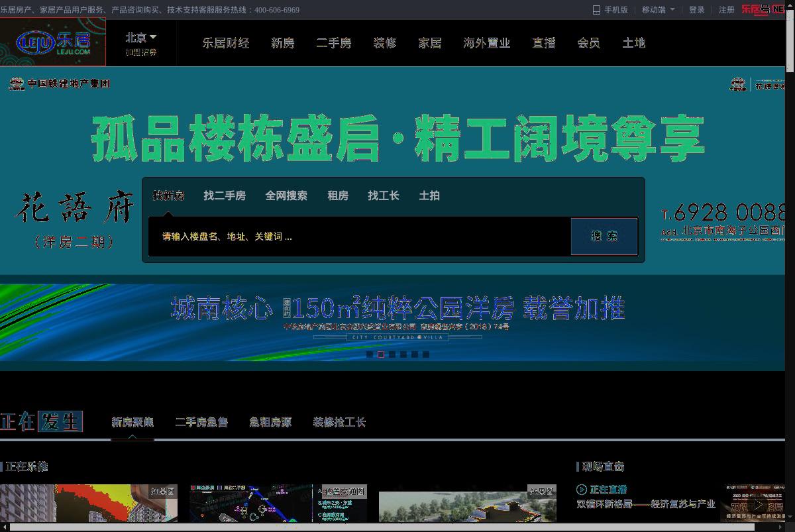Open 海外置业 in the main navigation
The image size is (795, 532).
pyautogui.click(x=487, y=43)
